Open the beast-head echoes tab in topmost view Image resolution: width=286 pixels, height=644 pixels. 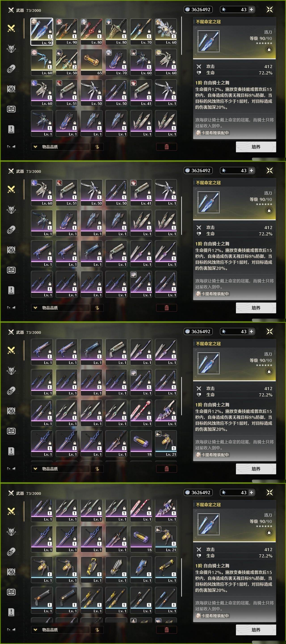(x=11, y=49)
